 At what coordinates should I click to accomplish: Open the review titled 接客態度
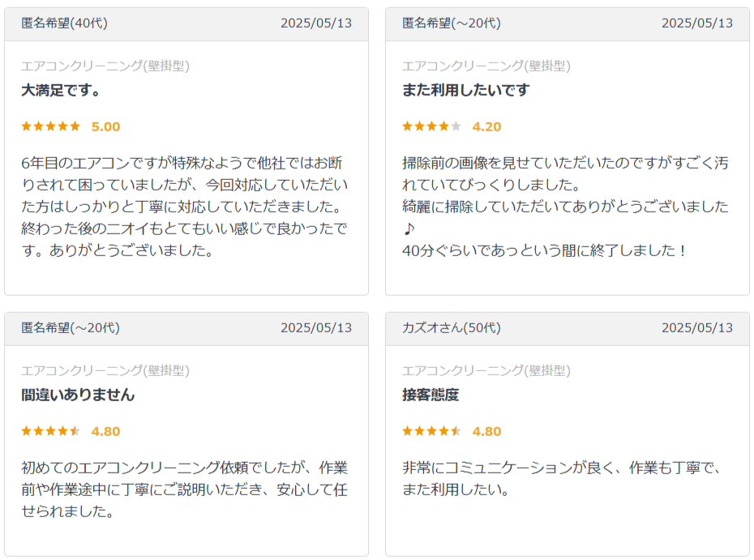coord(431,395)
